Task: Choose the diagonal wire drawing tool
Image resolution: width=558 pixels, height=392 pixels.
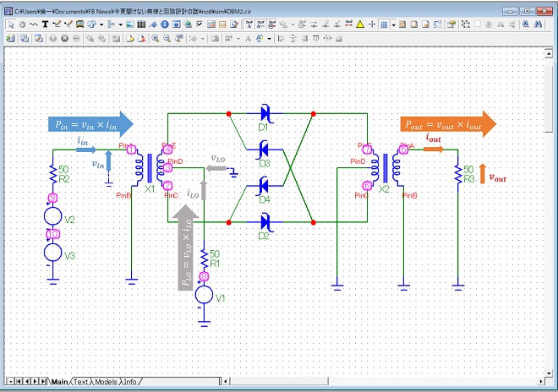Action: [x=68, y=24]
